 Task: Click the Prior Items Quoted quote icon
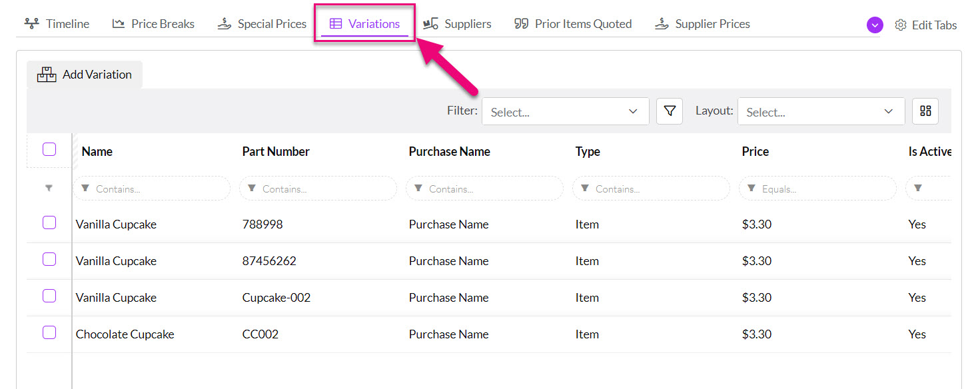pyautogui.click(x=522, y=24)
